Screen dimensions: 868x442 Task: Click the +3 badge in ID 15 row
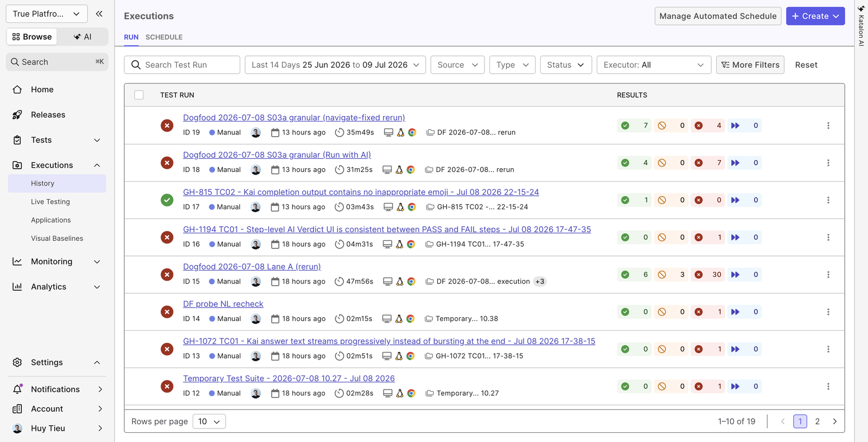pyautogui.click(x=540, y=281)
